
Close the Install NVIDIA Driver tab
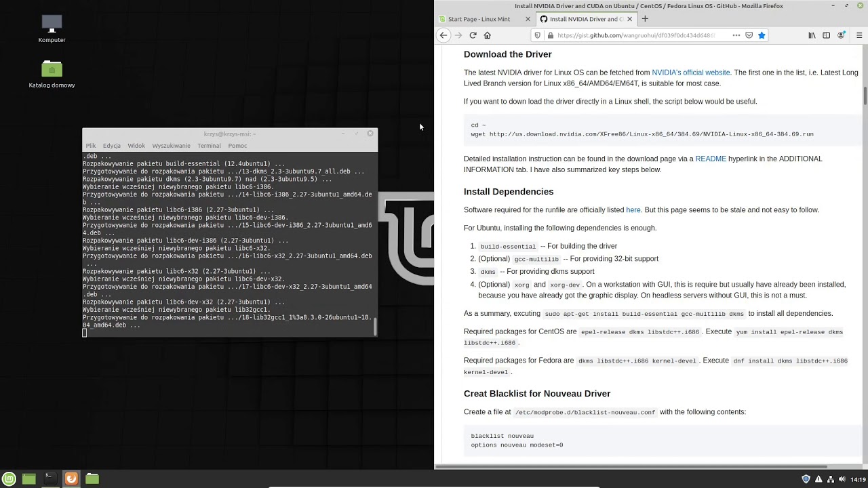629,19
